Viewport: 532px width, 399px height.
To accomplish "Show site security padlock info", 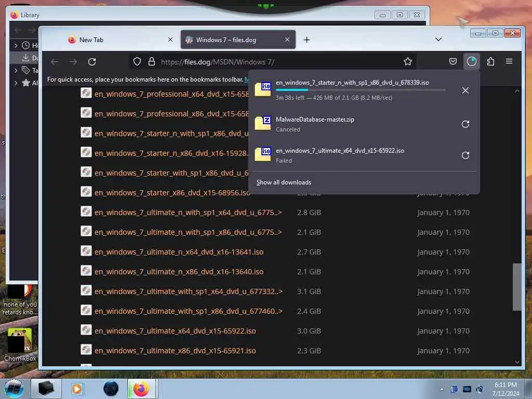I will click(152, 61).
